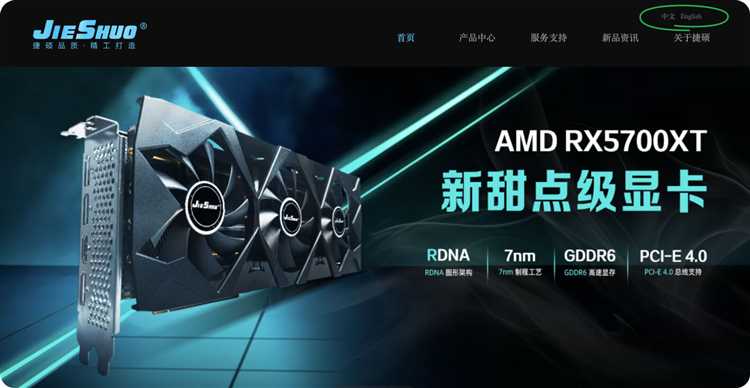Viewport: 750px width, 388px height.
Task: Go to the 关于捷硕 about page
Action: click(692, 38)
